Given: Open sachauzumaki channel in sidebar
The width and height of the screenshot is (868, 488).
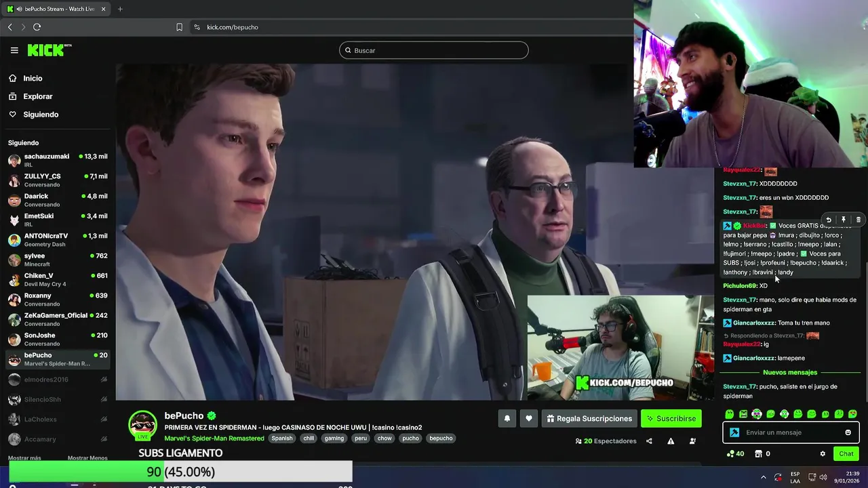Looking at the screenshot, I should [57, 161].
